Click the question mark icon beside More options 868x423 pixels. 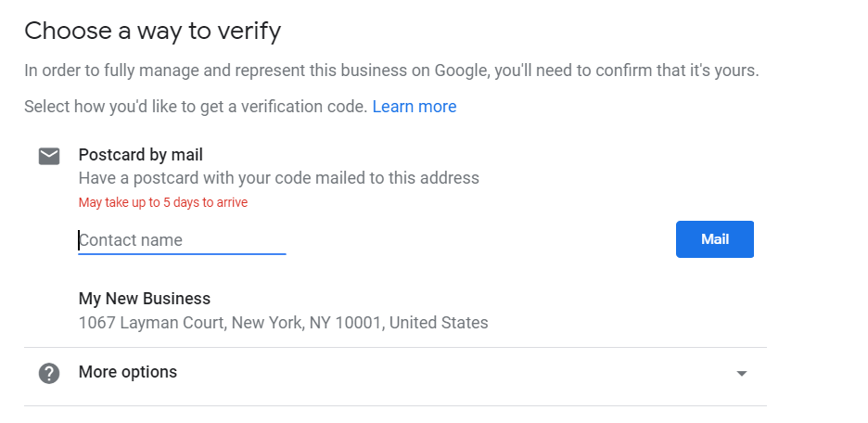click(x=49, y=373)
